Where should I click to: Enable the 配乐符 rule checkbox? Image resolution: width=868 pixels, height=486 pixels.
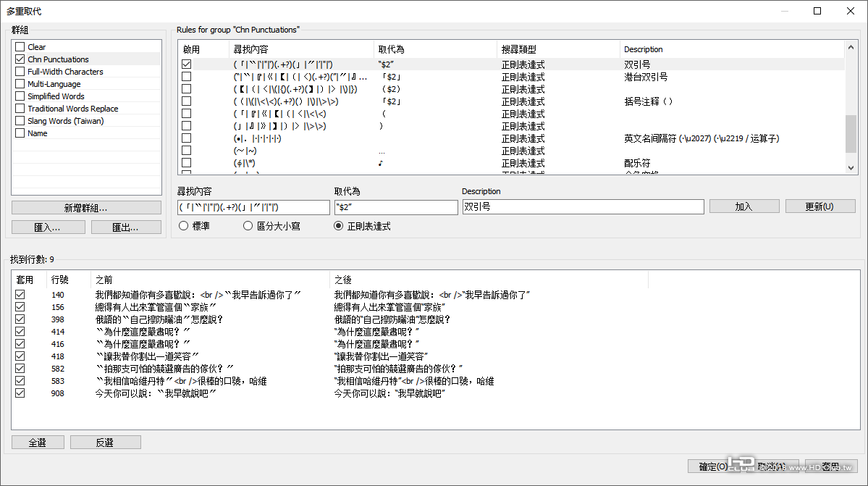coord(187,163)
